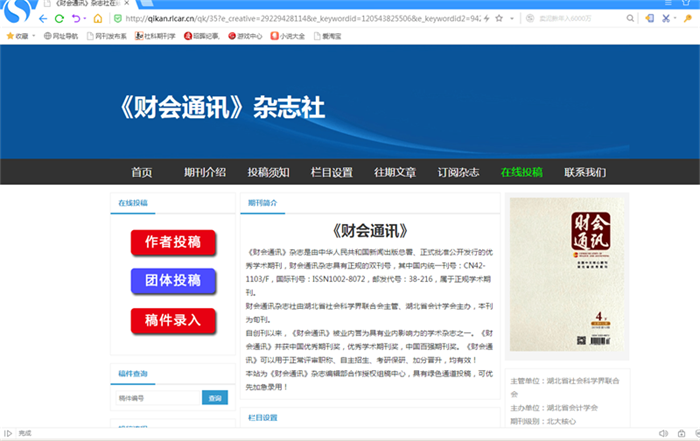Click the purple undo-close restore icon
The height and width of the screenshot is (441, 700).
coord(76,19)
